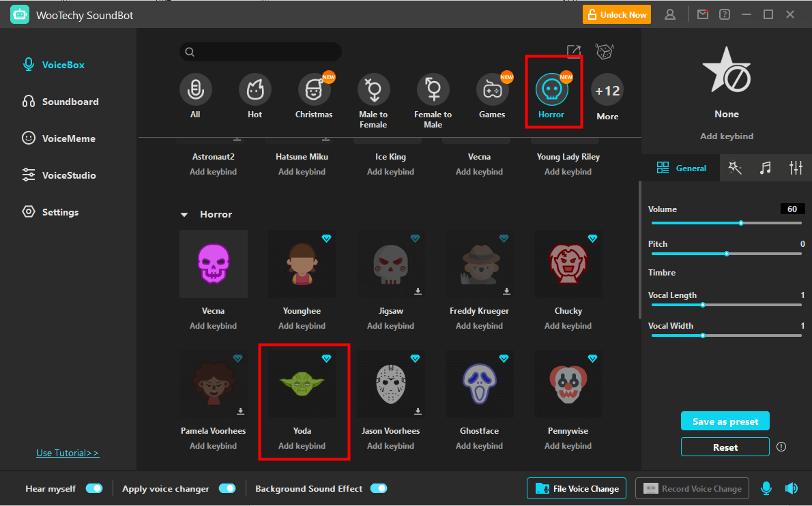The width and height of the screenshot is (812, 506).
Task: Add keybind for Yoda
Action: pos(302,445)
